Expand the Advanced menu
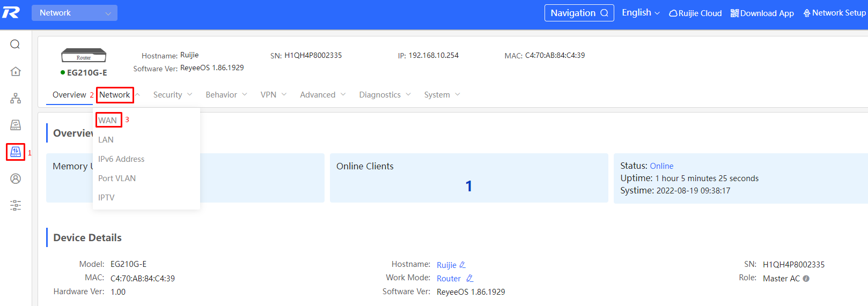 [323, 95]
